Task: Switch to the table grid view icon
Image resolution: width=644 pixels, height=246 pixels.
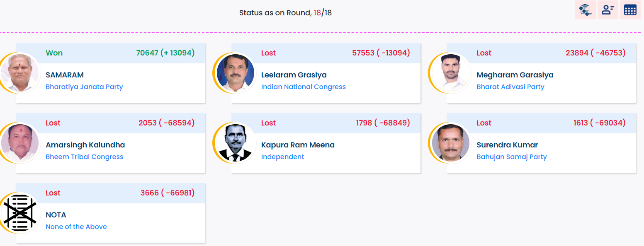Action: 630,10
